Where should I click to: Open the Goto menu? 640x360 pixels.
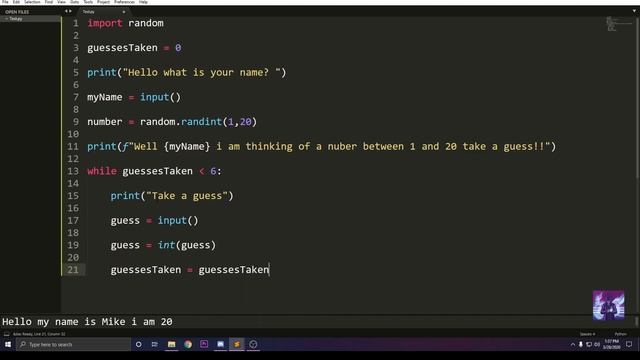pyautogui.click(x=74, y=2)
